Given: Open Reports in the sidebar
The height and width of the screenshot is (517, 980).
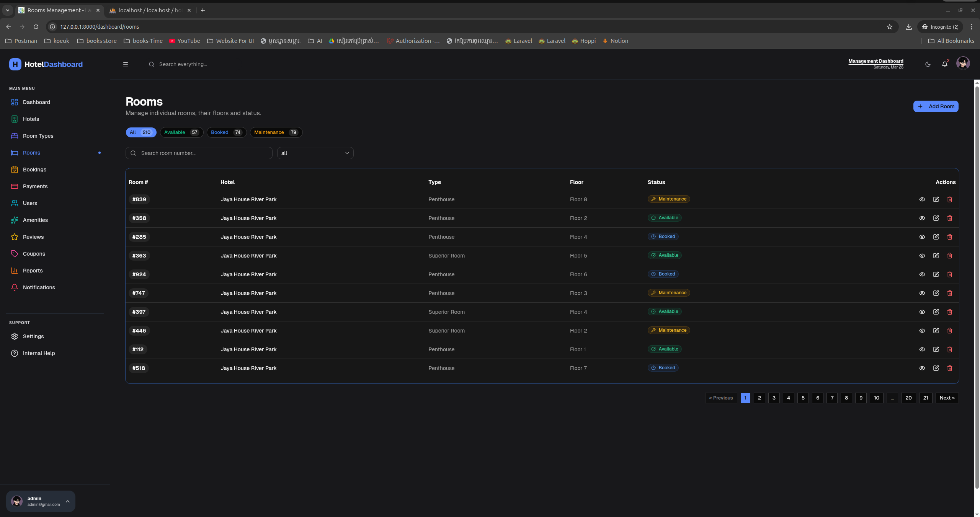Looking at the screenshot, I should (55, 271).
